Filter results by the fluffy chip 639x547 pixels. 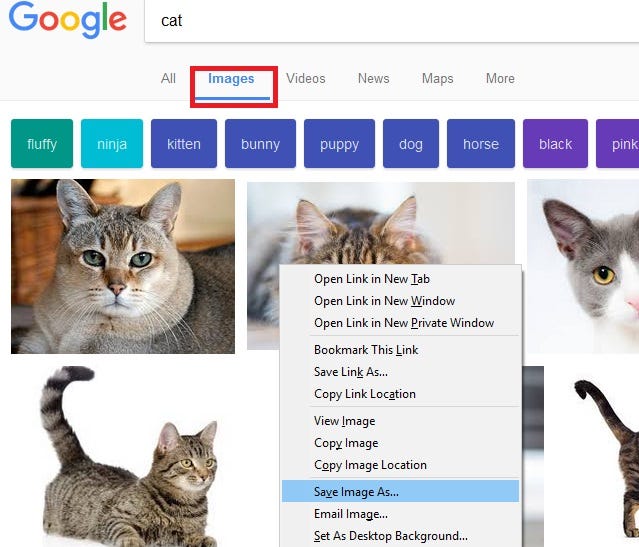tap(42, 143)
